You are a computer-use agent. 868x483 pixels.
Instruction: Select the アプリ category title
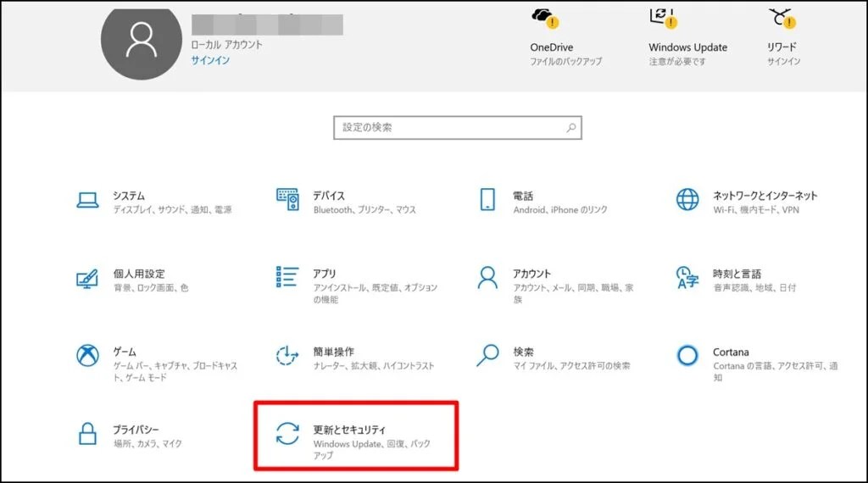[x=325, y=274]
